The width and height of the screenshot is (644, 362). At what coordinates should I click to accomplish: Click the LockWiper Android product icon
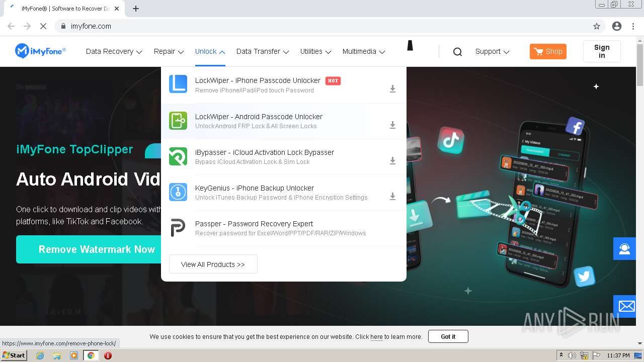click(x=178, y=121)
